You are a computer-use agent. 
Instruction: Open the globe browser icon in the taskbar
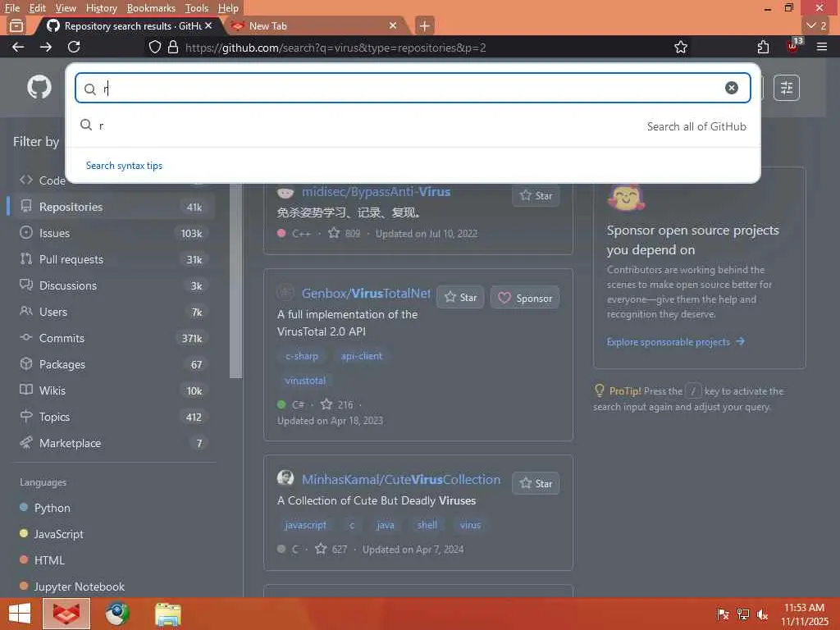(116, 614)
